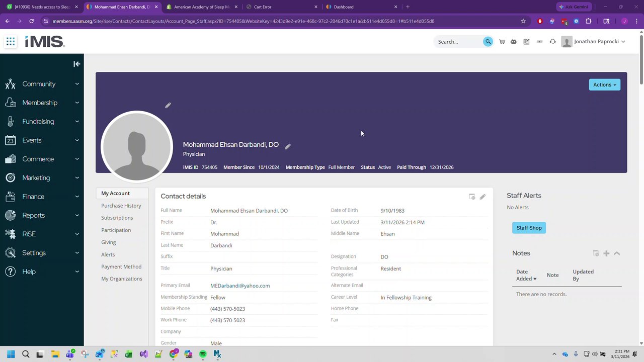Configure Contact details panel settings icon

tap(472, 197)
